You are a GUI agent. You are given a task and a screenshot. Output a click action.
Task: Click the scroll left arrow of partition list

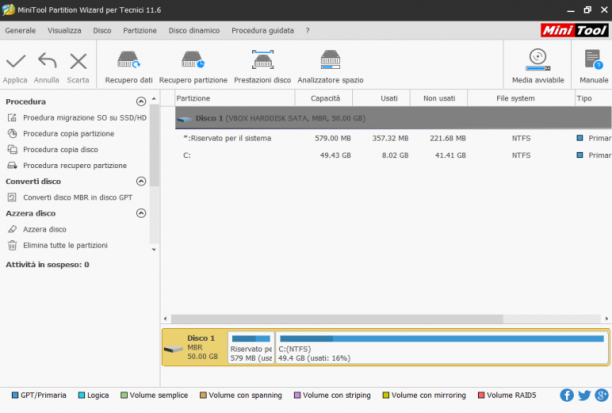(165, 319)
